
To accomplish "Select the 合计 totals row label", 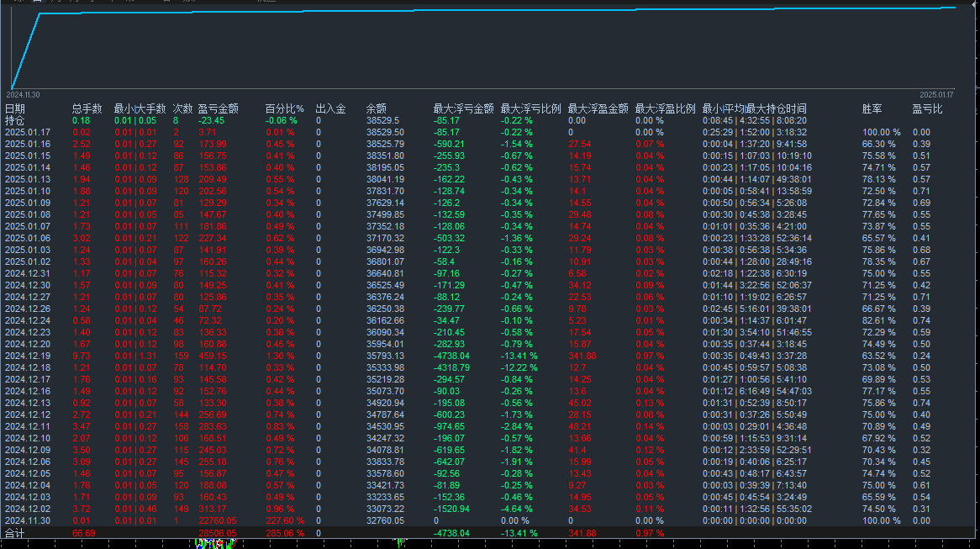I will click(x=15, y=533).
